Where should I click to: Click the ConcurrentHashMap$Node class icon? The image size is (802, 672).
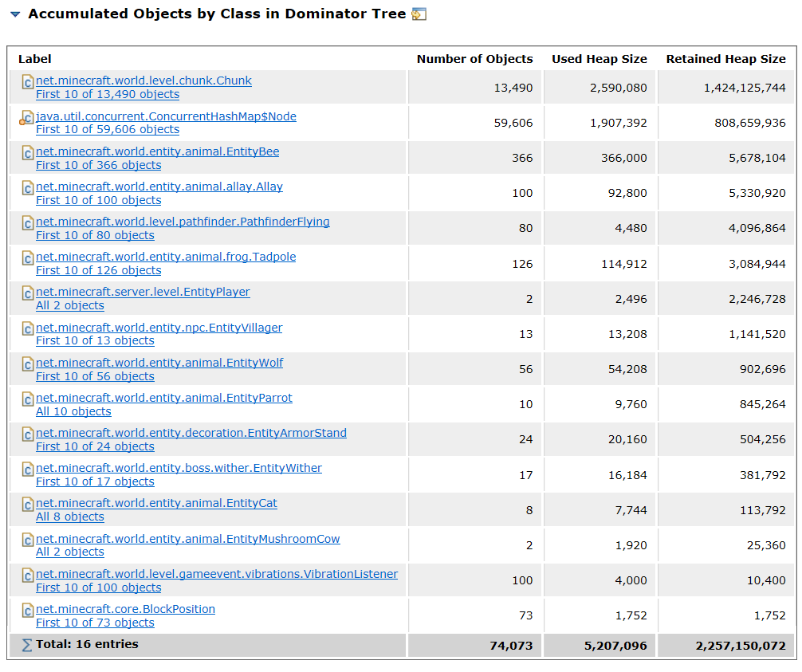[x=26, y=118]
